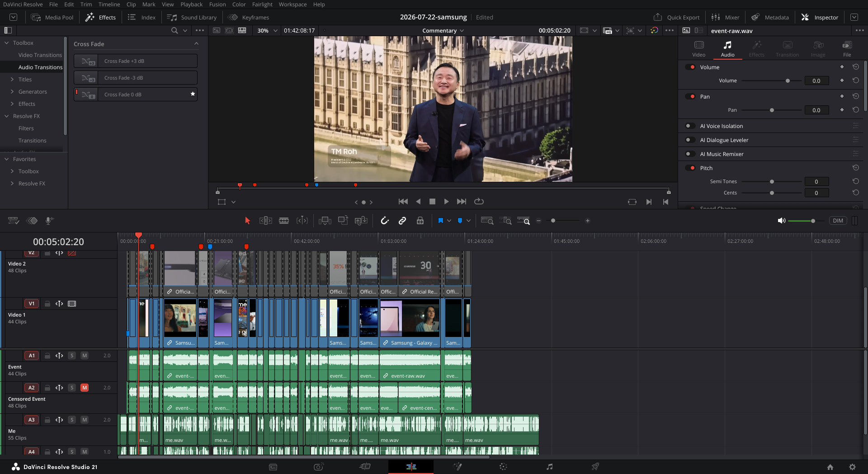Play the timeline forward

[446, 202]
